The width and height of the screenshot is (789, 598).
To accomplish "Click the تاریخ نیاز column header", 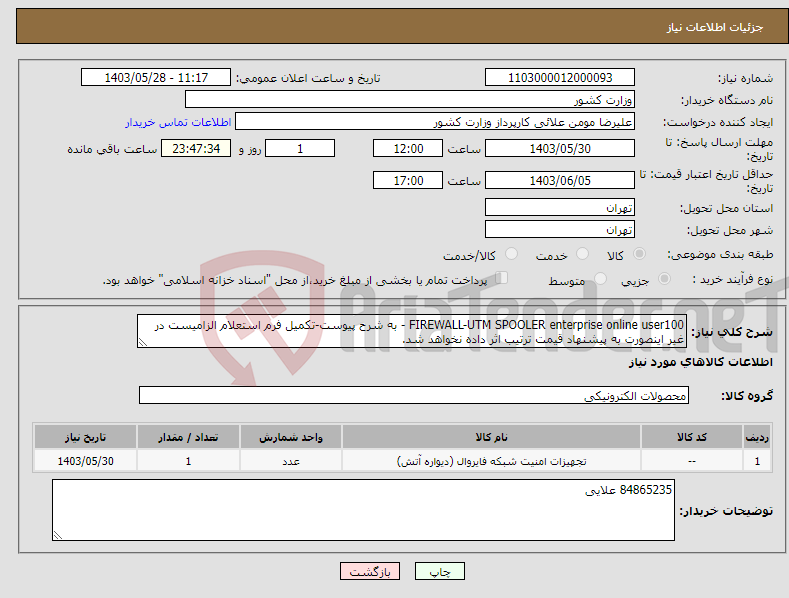I will coord(85,437).
